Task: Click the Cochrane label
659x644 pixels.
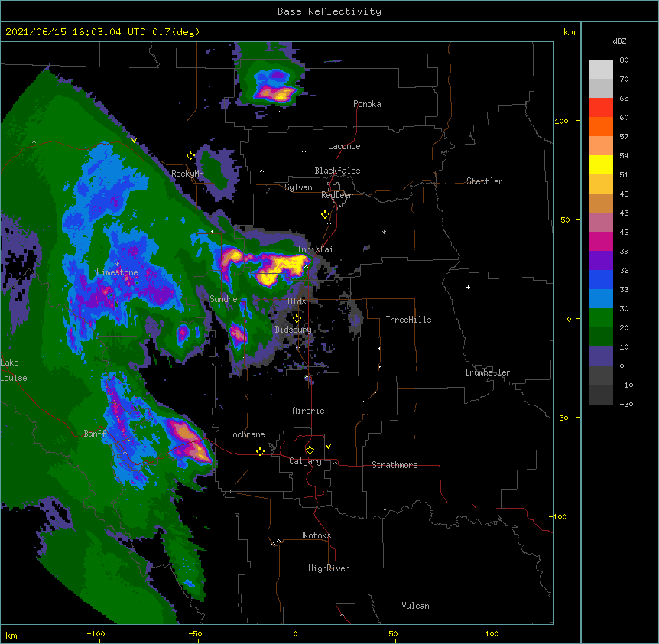Action: coord(246,434)
